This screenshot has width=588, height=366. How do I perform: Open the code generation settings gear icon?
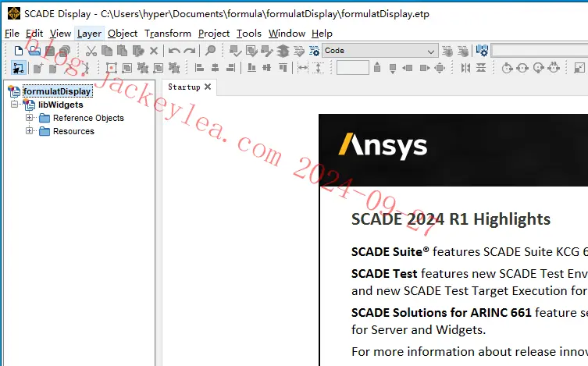(314, 51)
